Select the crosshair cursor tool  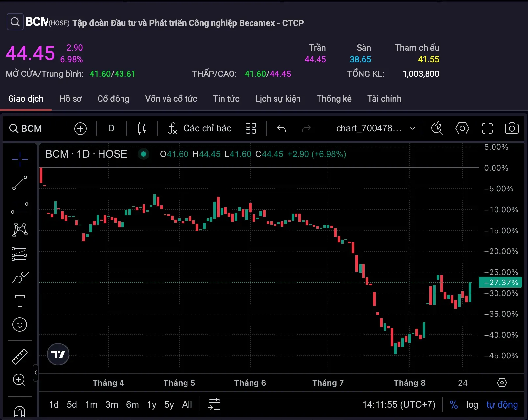coord(20,159)
